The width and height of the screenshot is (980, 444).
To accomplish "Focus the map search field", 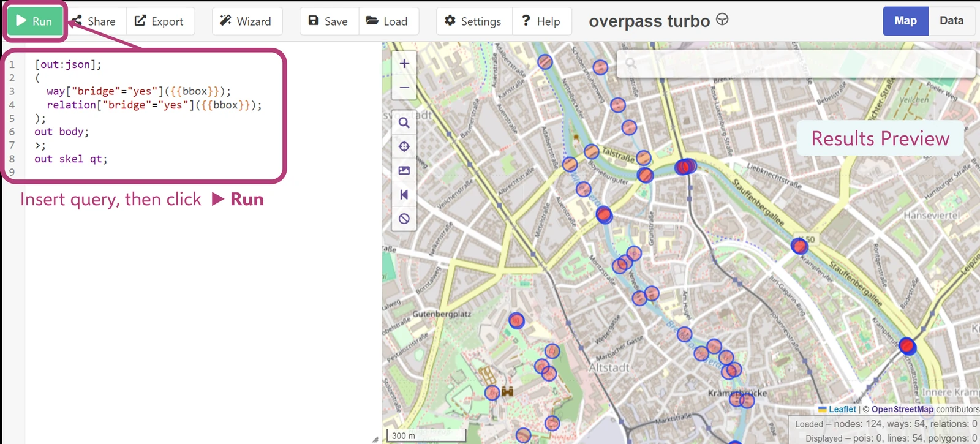I will 796,63.
